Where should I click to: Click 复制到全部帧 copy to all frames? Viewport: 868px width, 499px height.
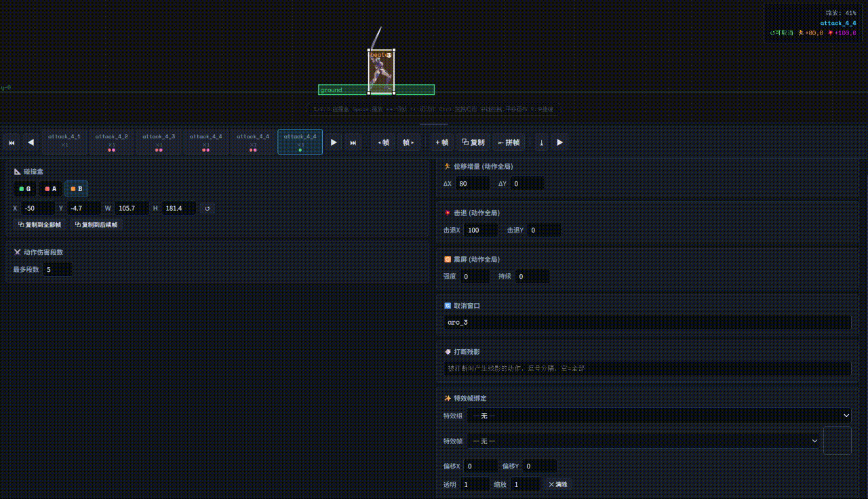click(39, 224)
